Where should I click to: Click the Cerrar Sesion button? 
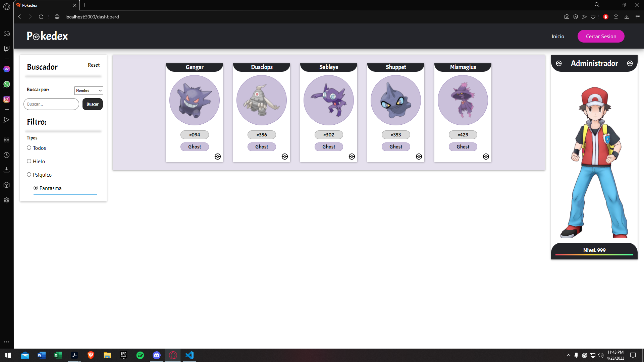coord(601,36)
